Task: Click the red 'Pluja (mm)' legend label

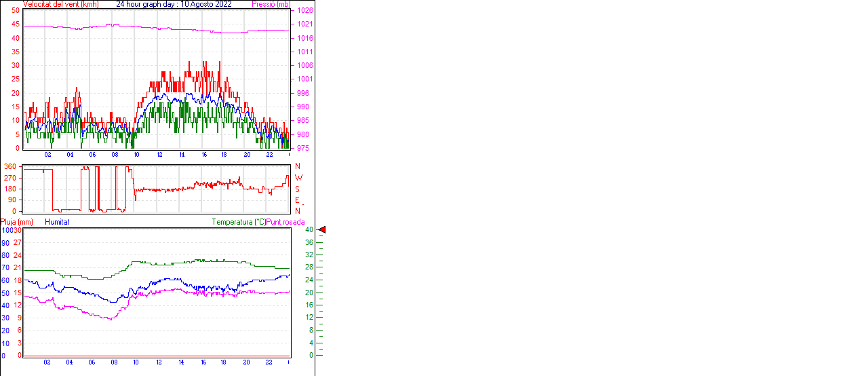Action: (x=17, y=222)
